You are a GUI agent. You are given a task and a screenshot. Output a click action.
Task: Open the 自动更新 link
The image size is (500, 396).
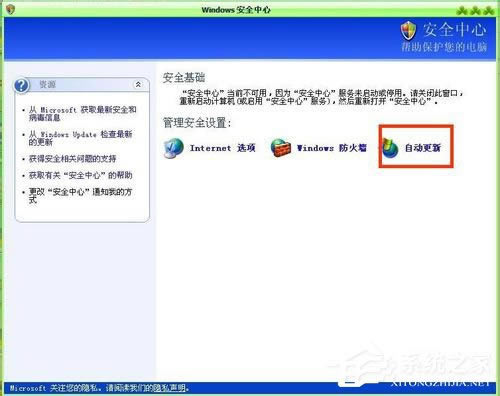pyautogui.click(x=423, y=148)
